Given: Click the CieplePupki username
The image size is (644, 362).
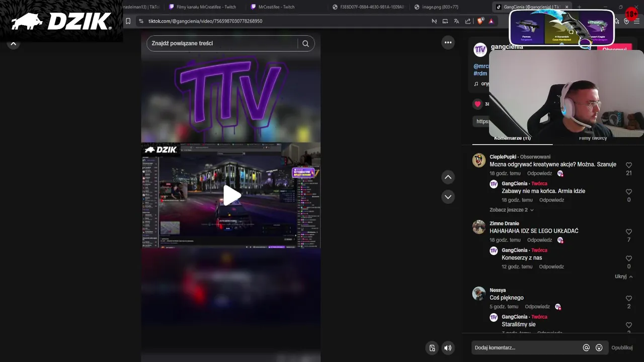Looking at the screenshot, I should (503, 157).
